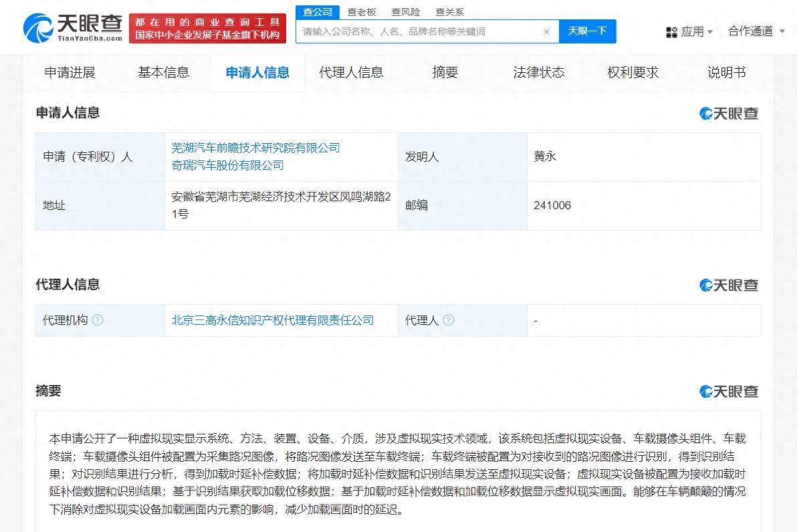This screenshot has width=797, height=532.
Task: Clear the search box with the × icon
Action: [546, 31]
